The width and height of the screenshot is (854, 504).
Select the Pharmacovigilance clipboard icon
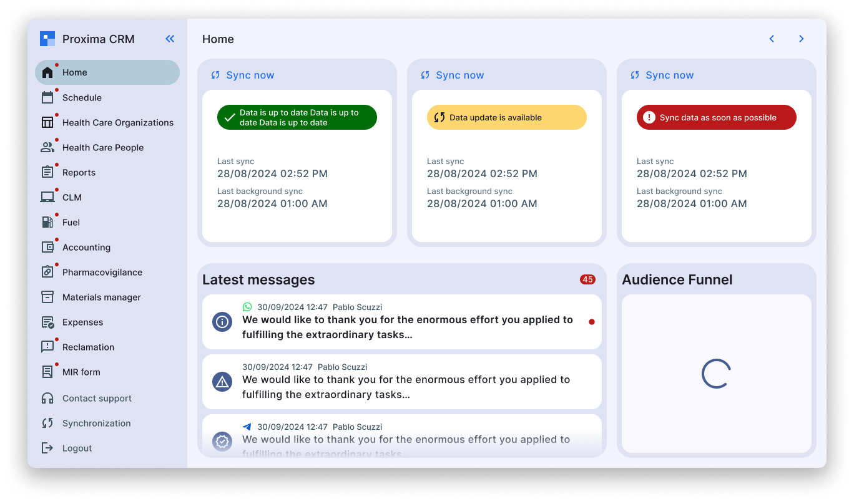[48, 272]
